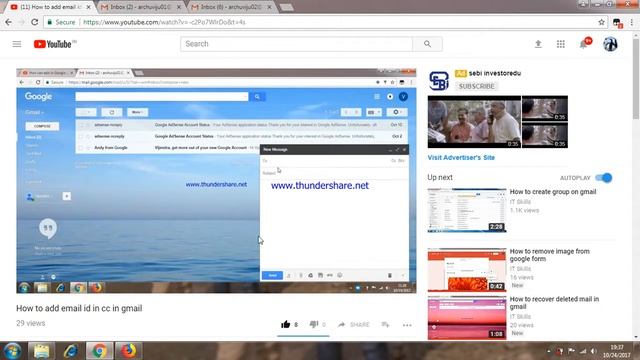
Task: Click the taskbar clock showing 19:37
Action: pyautogui.click(x=618, y=351)
